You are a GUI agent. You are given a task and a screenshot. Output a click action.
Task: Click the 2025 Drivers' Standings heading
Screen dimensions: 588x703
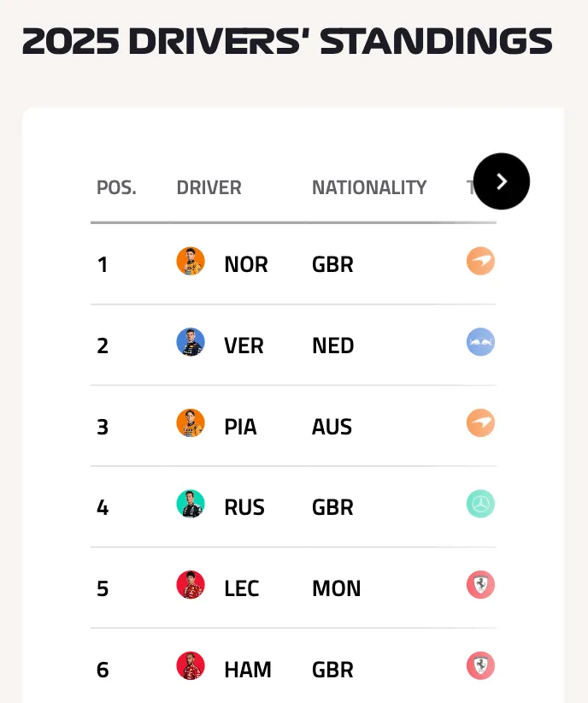(287, 41)
